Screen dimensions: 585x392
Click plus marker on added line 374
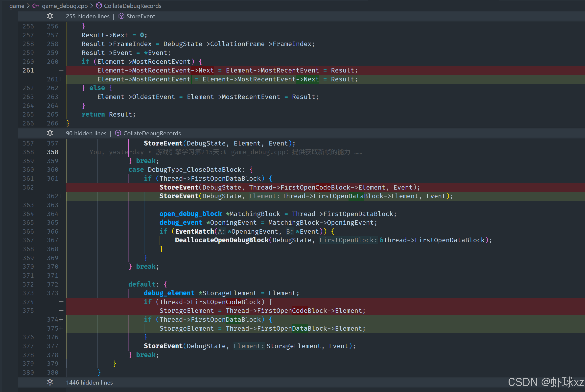point(61,319)
